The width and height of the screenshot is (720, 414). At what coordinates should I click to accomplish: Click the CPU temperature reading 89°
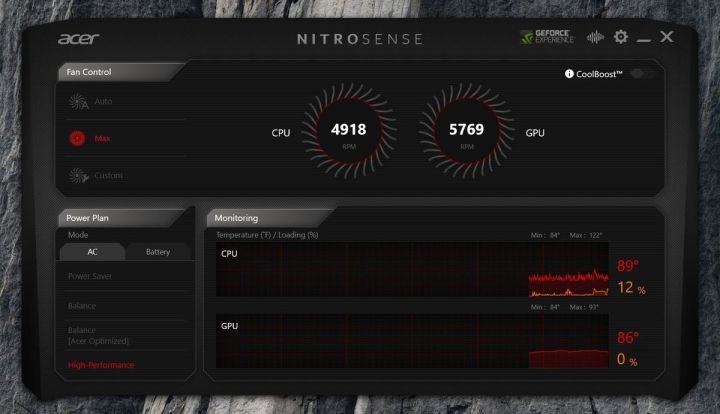click(628, 266)
